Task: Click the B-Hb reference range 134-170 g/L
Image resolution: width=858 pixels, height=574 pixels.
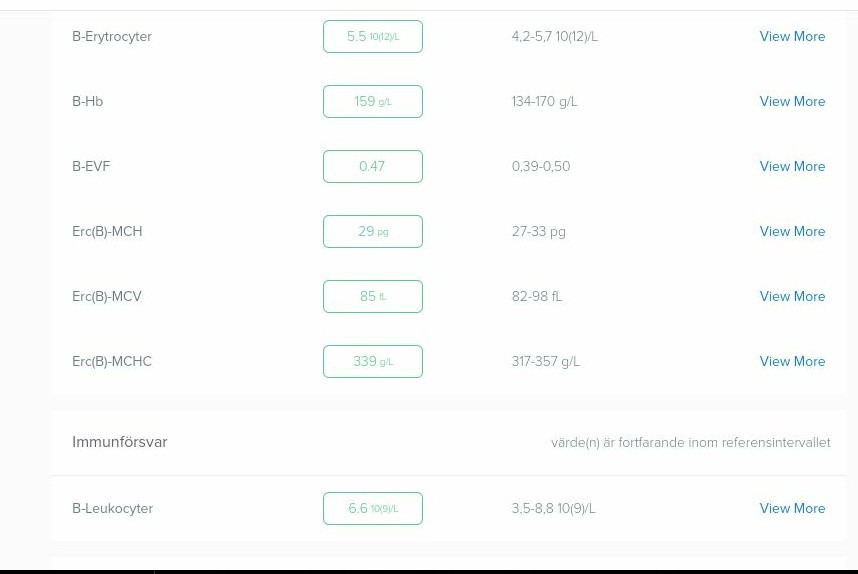Action: [544, 102]
